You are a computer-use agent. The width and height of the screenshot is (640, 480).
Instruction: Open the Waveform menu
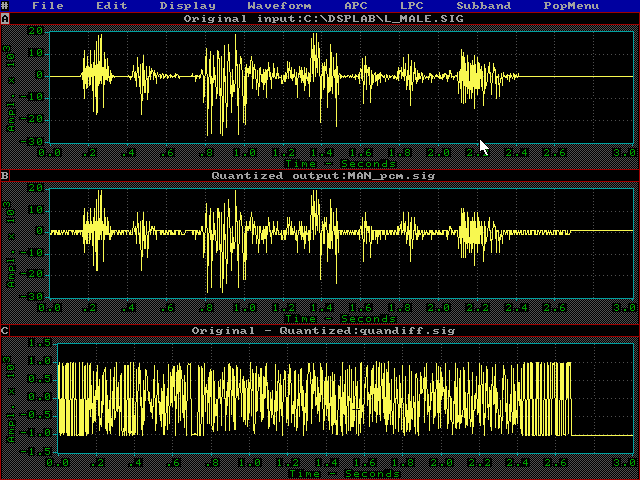[x=280, y=6]
